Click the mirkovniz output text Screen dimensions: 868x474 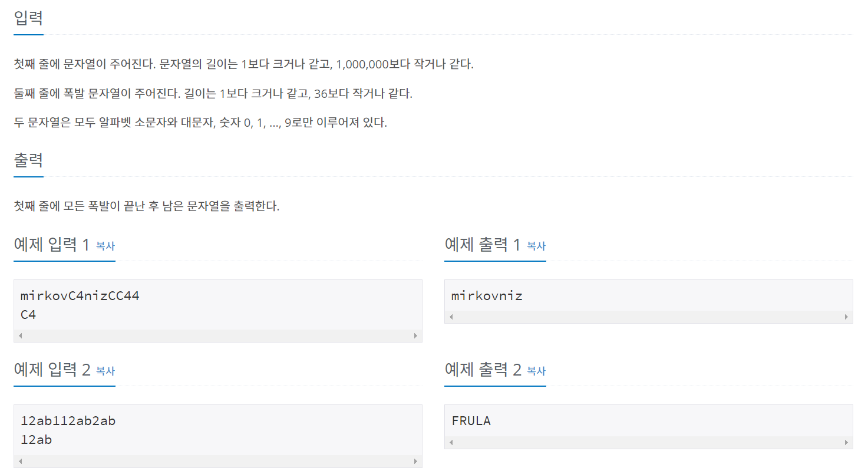click(x=487, y=295)
